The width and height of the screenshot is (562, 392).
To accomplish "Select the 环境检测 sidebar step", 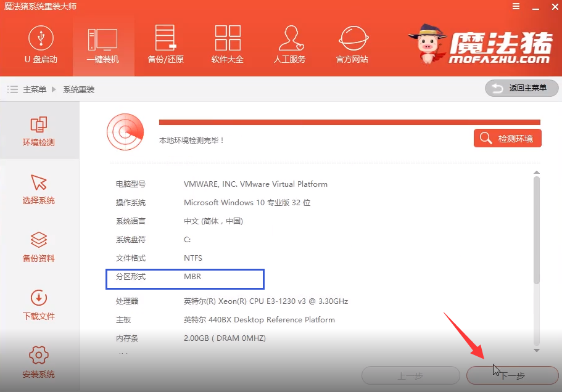I will (x=39, y=131).
